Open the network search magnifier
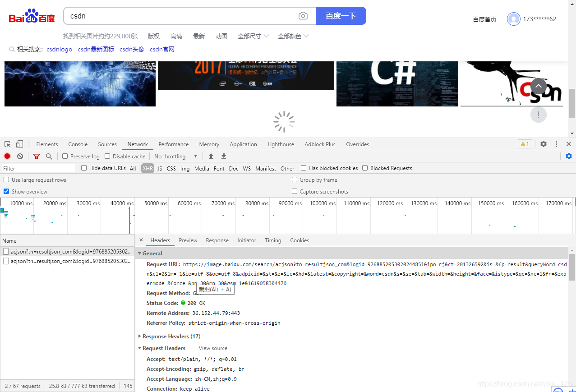Screen dimensions: 576x392 pos(49,156)
